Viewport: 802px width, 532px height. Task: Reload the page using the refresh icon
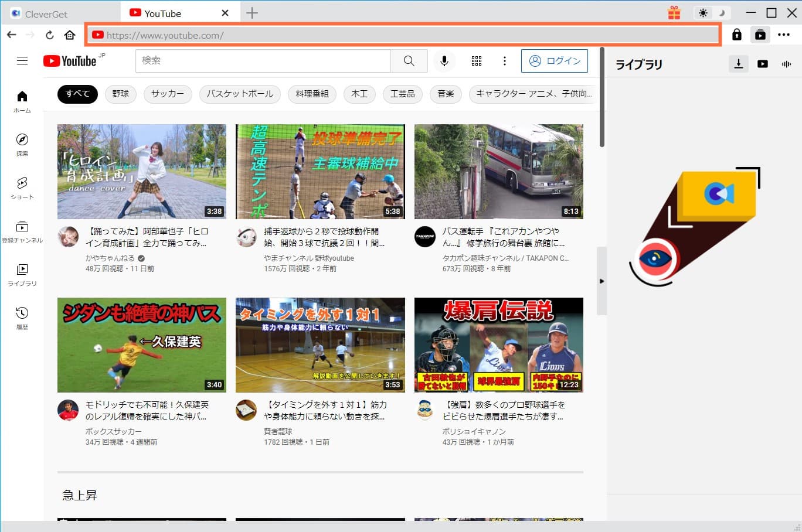tap(49, 35)
